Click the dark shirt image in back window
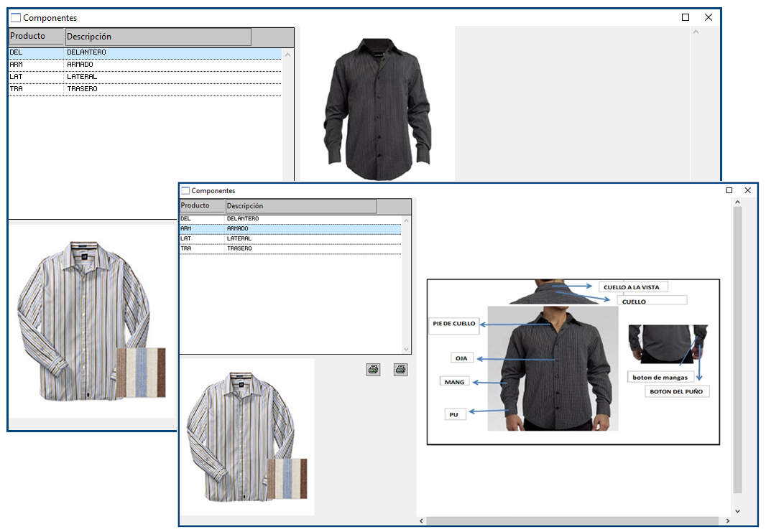 tap(378, 109)
